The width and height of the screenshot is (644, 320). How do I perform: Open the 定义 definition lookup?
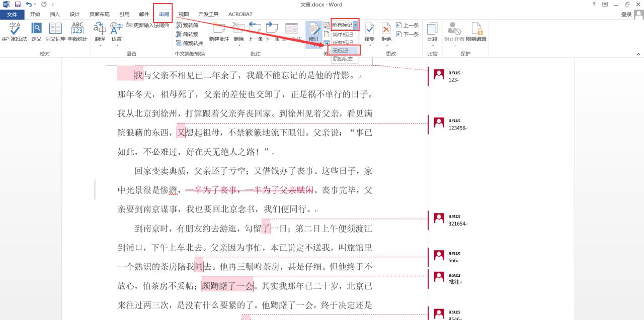(36, 32)
